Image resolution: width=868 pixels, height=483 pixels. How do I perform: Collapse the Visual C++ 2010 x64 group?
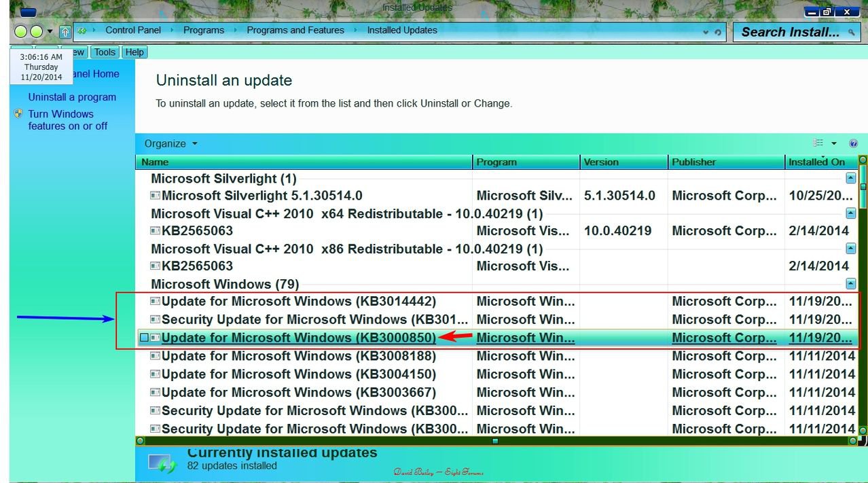click(x=850, y=213)
